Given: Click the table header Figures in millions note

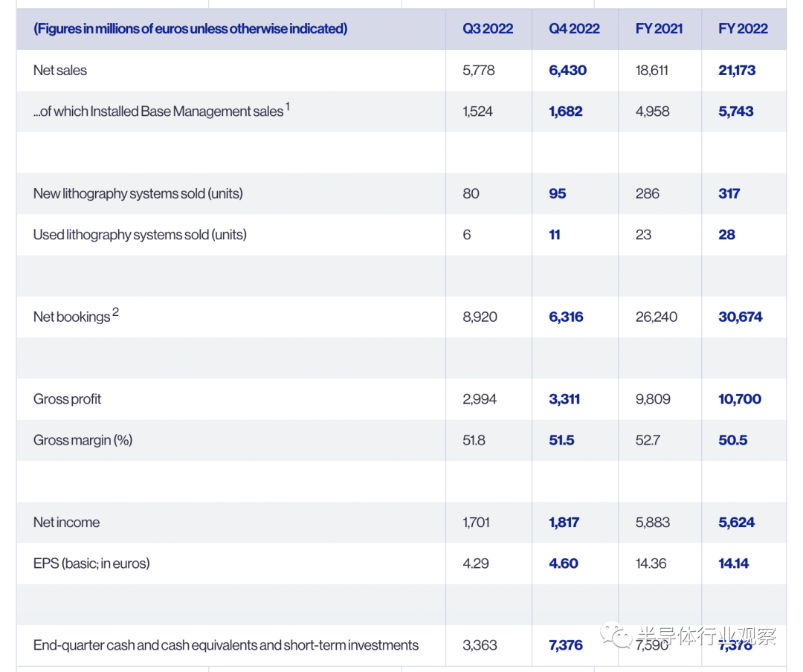Looking at the screenshot, I should pos(190,29).
